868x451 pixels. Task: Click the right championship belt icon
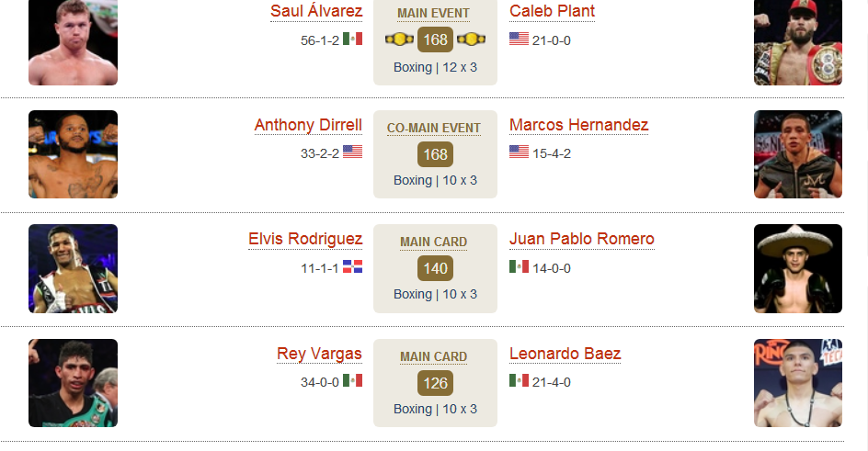pos(471,39)
